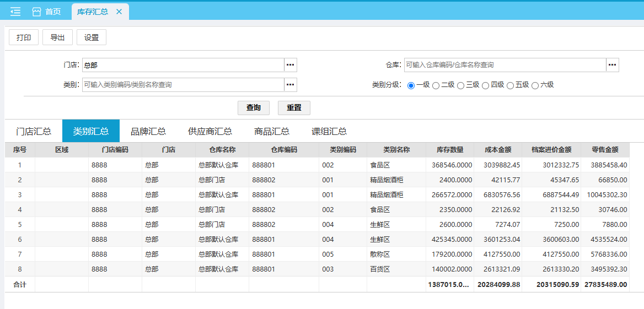644x309 pixels.
Task: Open the 类别 lookup ellipsis button
Action: [291, 85]
